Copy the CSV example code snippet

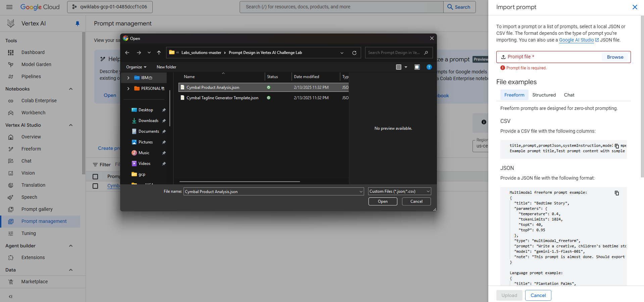pyautogui.click(x=617, y=146)
